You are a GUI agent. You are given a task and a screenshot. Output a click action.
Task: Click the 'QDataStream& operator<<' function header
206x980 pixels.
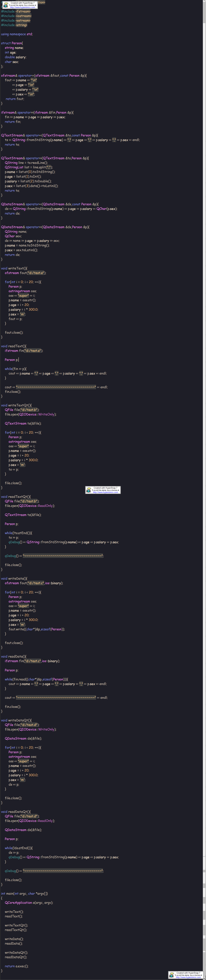click(50, 204)
